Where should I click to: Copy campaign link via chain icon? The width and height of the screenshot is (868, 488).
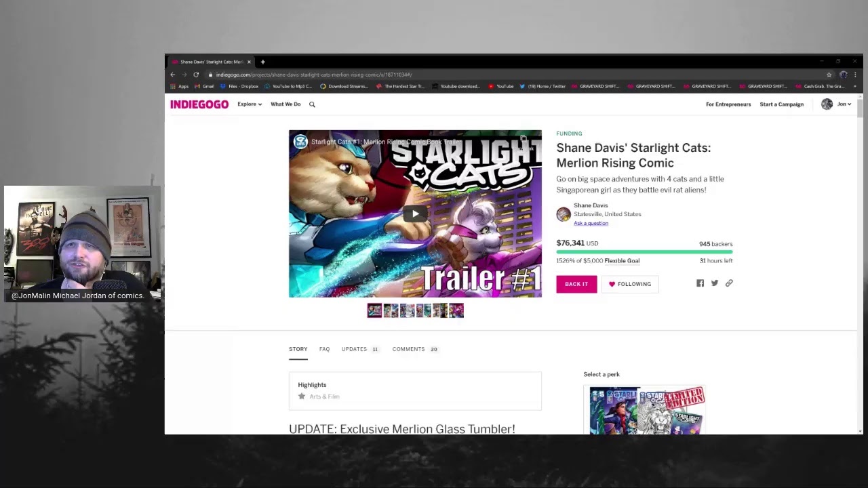click(729, 283)
